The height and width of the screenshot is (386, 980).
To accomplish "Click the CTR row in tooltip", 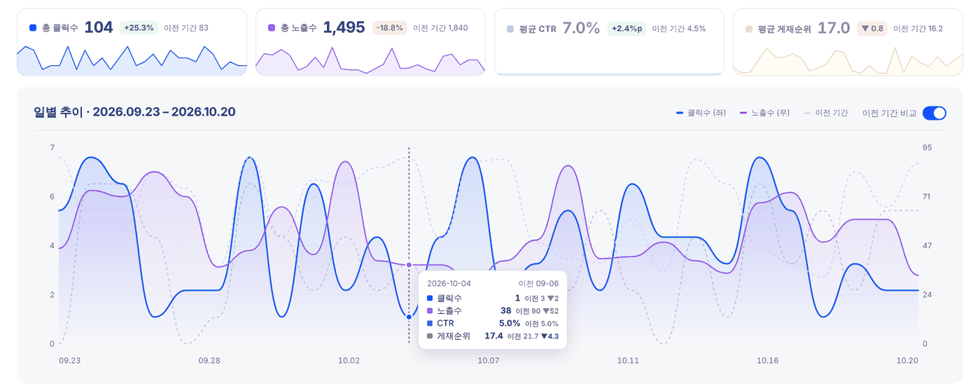I will (x=493, y=324).
